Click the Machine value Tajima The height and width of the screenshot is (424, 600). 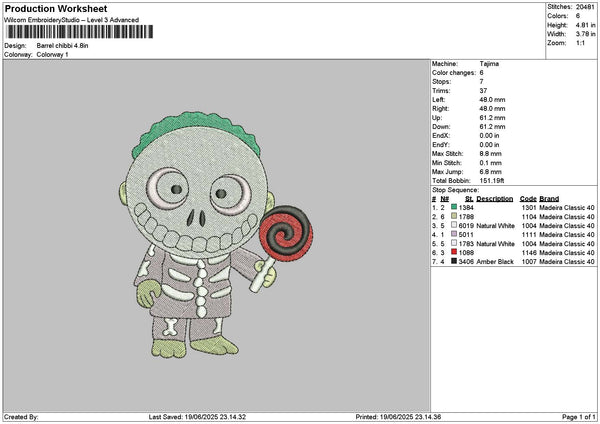(x=489, y=64)
